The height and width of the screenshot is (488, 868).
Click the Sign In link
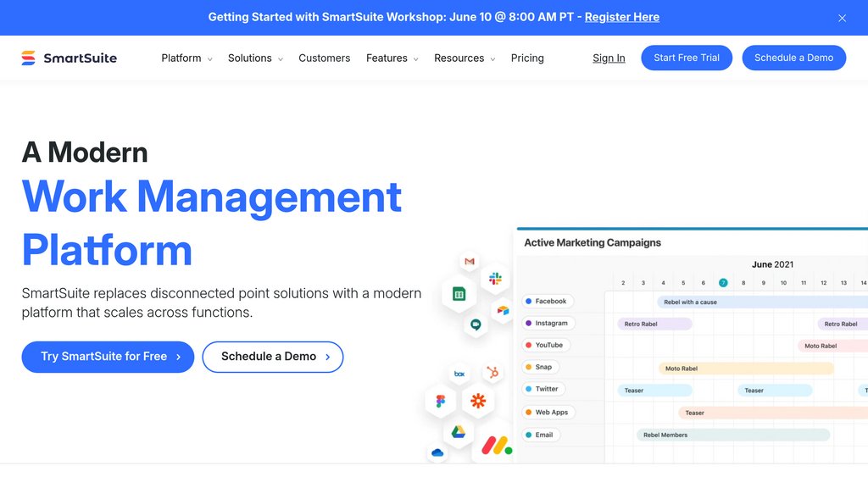pyautogui.click(x=609, y=58)
